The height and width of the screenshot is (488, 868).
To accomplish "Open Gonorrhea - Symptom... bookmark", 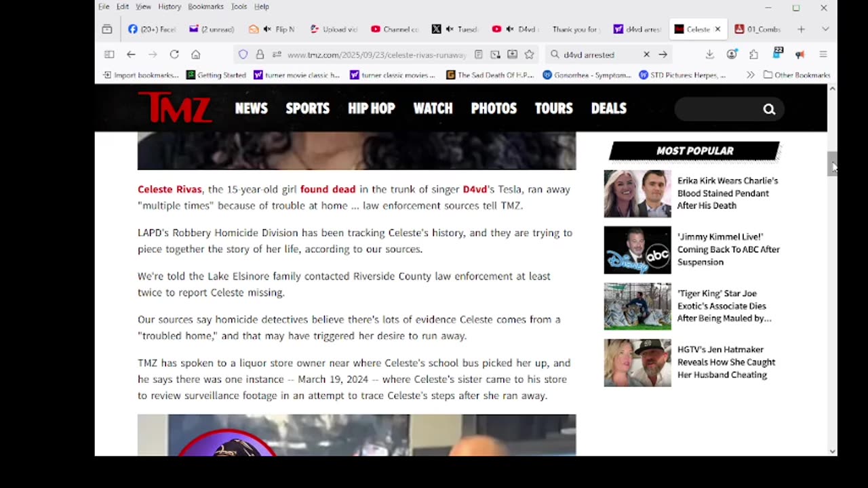I will tap(587, 75).
